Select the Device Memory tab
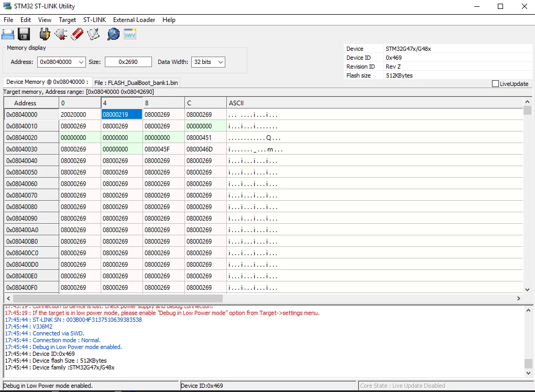This screenshot has width=535, height=392. click(47, 82)
